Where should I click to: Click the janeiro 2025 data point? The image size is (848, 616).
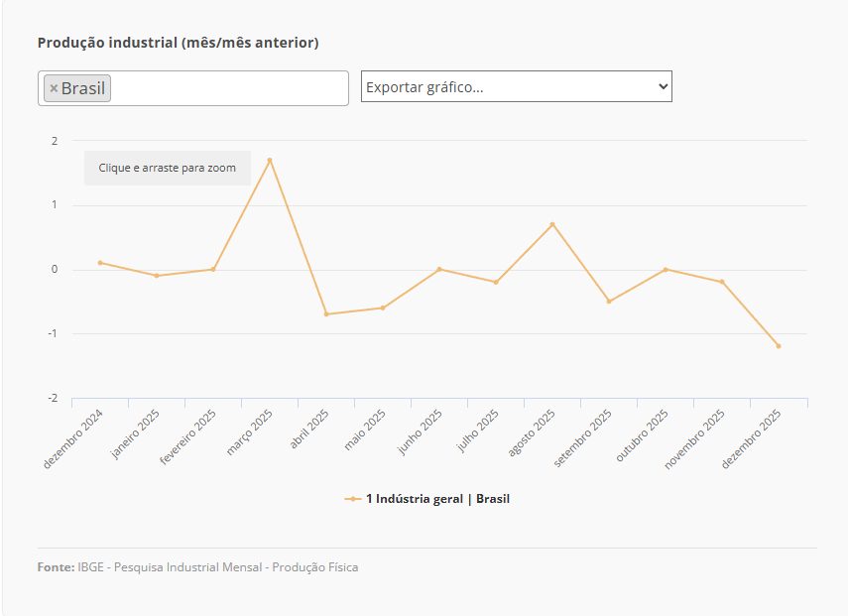coord(157,276)
